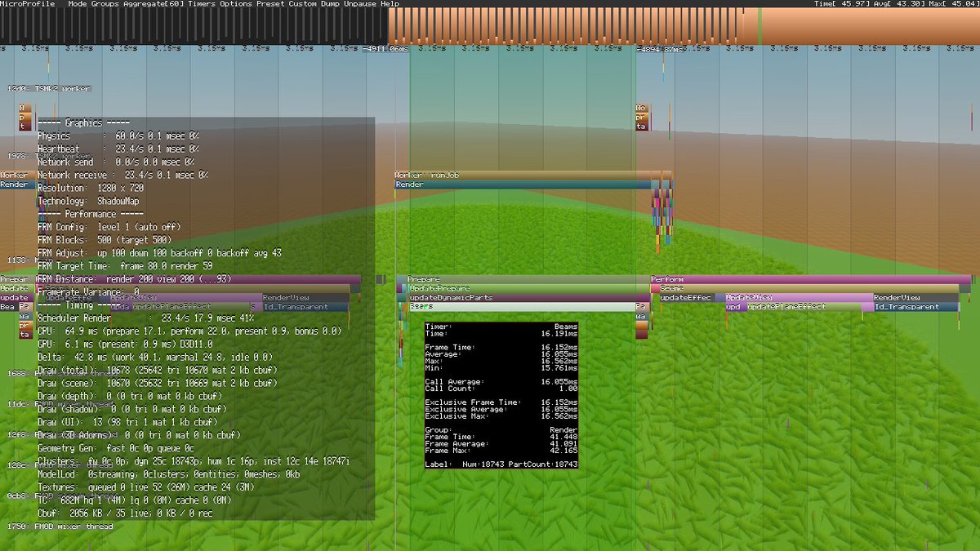Click the Worker::runJob bar in the center
This screenshot has height=551, width=980.
tap(523, 176)
